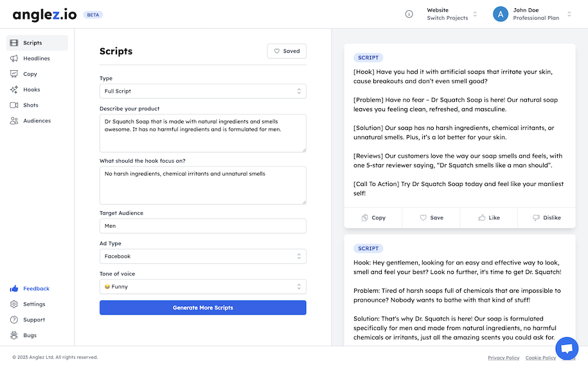The image size is (588, 368).
Task: Open the Settings page label
Action: pos(34,304)
